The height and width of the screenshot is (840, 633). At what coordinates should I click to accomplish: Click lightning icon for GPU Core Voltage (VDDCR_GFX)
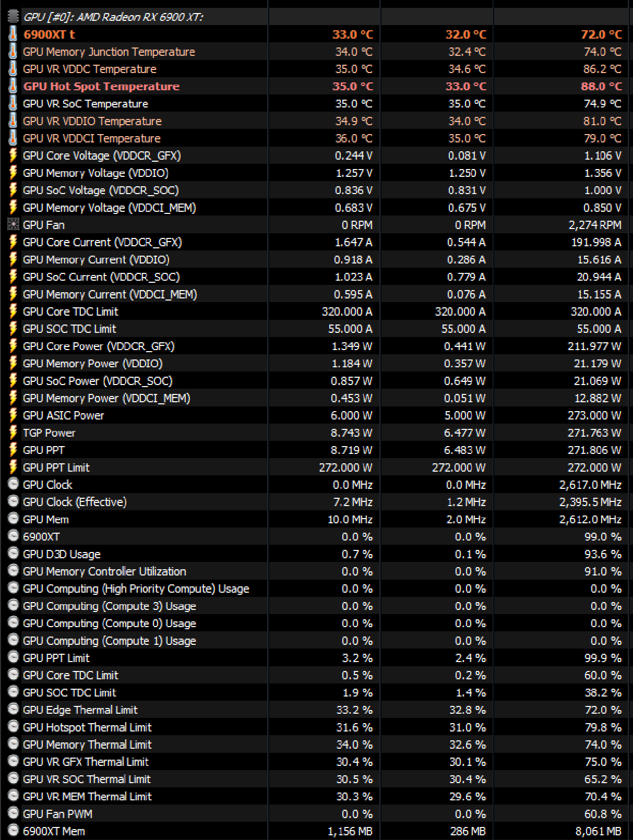point(13,155)
